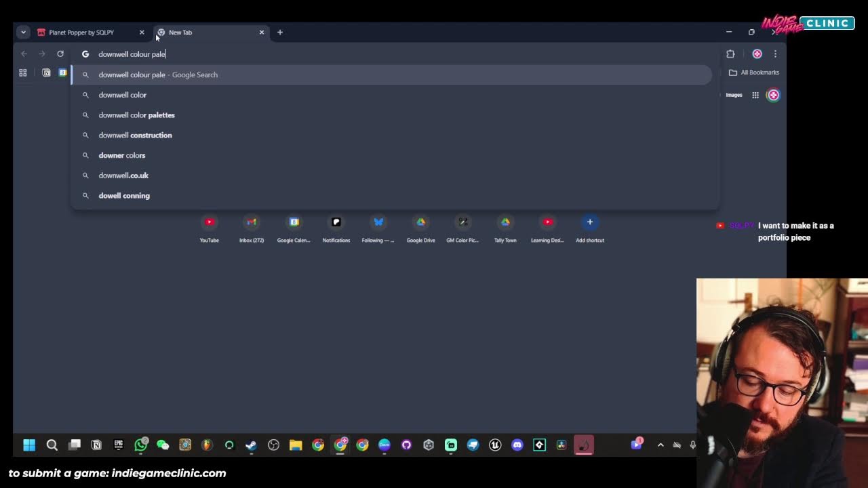This screenshot has height=488, width=868.
Task: Choose 'downwell color palettes' suggestion
Action: (392, 115)
